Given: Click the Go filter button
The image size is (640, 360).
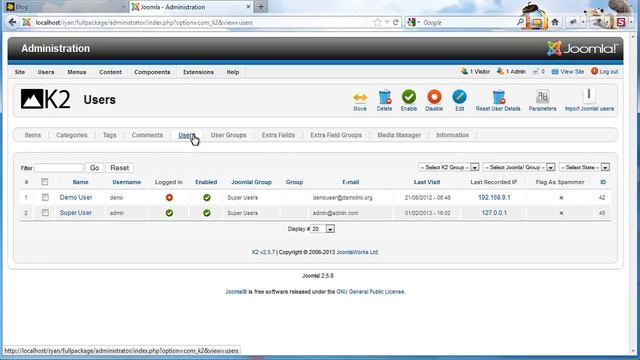Looking at the screenshot, I should tap(94, 168).
